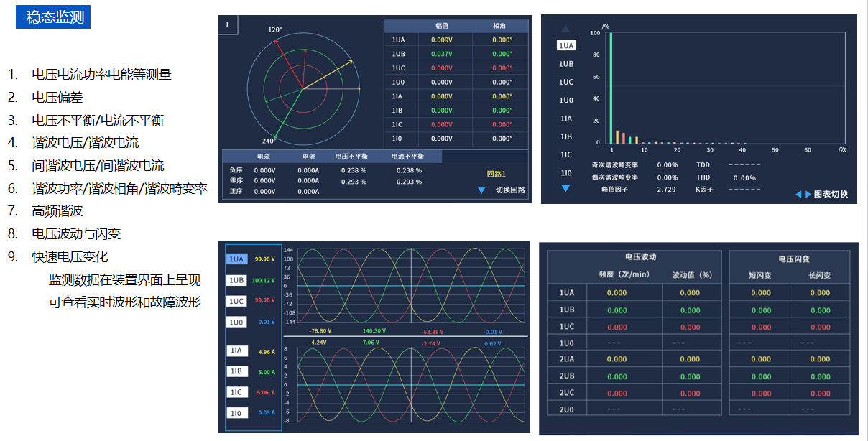
Task: Select 1UB in the harmonic channel list
Action: click(x=566, y=64)
